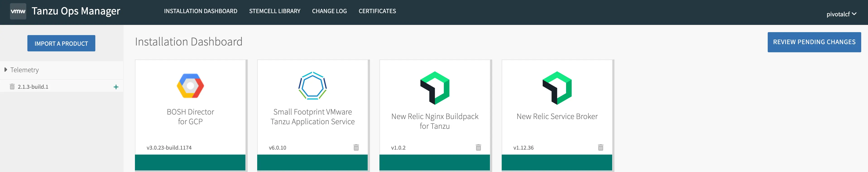Image resolution: width=868 pixels, height=172 pixels.
Task: Click the Import a Product button
Action: (61, 43)
